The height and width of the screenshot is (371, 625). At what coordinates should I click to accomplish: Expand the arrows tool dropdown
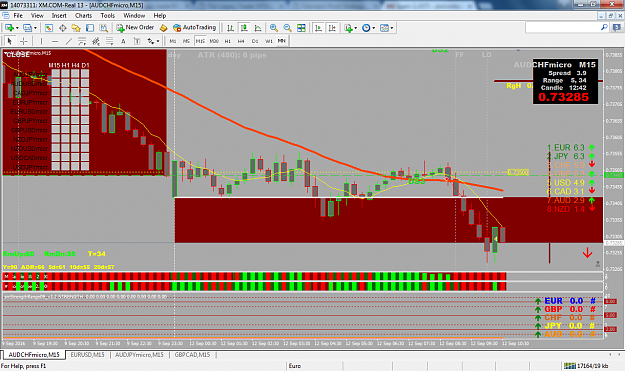[x=158, y=41]
